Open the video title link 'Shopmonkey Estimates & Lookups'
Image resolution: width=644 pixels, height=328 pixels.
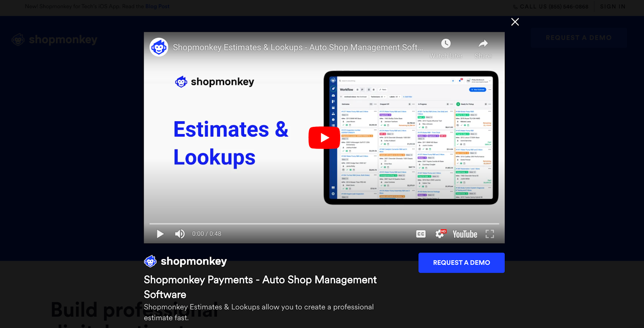[298, 48]
